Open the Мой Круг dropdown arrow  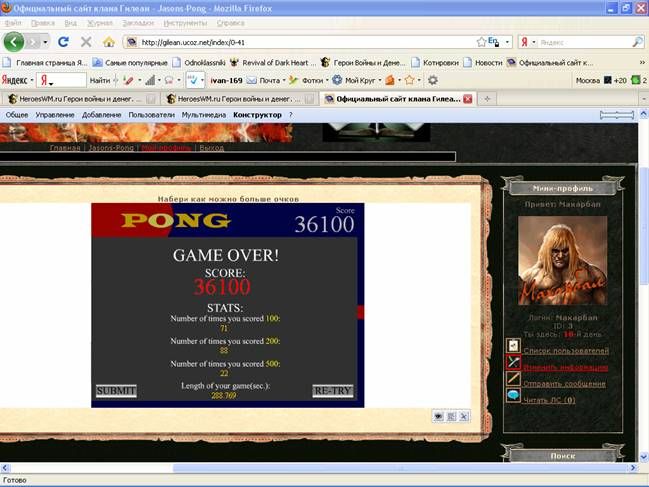(x=380, y=80)
